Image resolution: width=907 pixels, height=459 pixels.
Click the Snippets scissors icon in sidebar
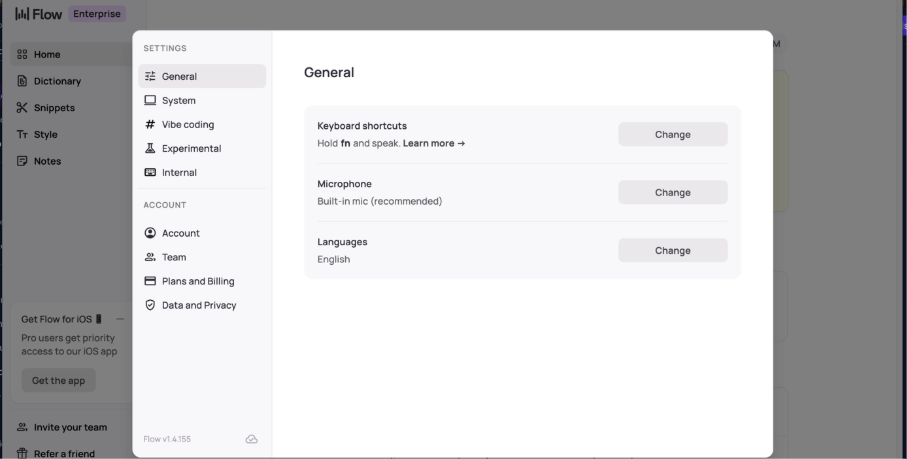point(22,108)
